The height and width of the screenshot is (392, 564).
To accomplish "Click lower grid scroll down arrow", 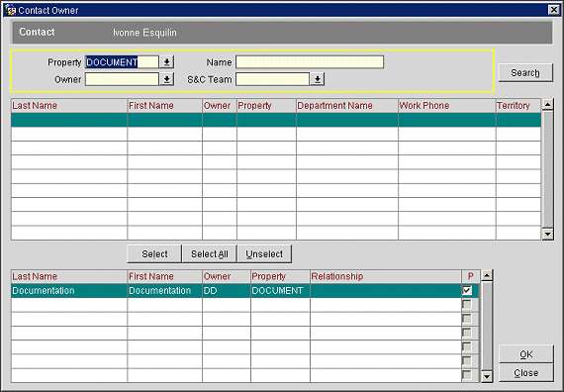I will tap(487, 377).
